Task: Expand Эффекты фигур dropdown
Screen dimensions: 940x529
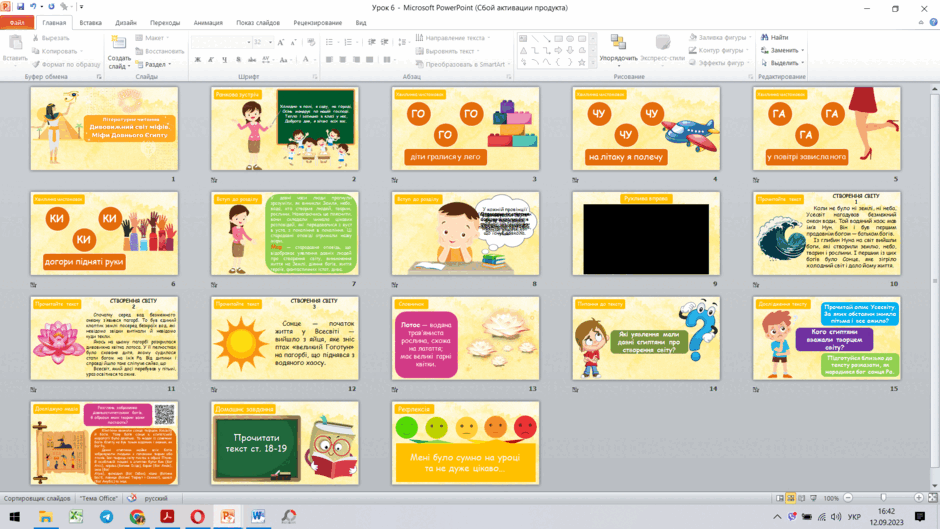Action: 719,63
